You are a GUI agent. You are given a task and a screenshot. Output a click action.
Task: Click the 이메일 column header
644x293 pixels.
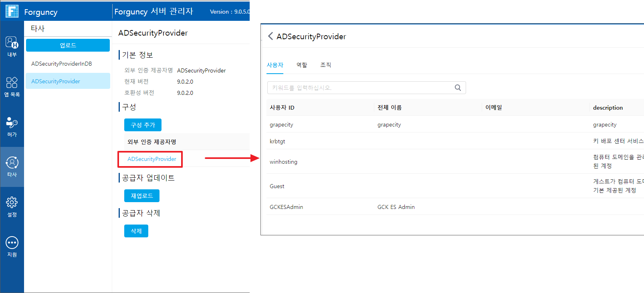494,108
